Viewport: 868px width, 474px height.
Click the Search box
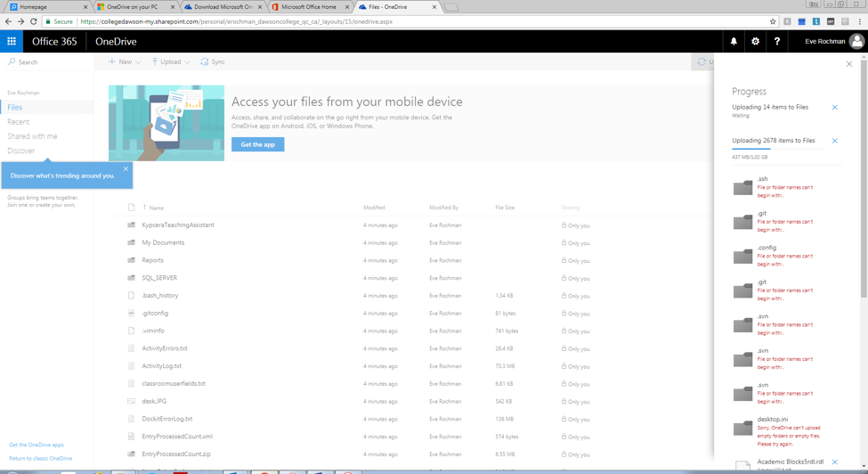(x=47, y=62)
